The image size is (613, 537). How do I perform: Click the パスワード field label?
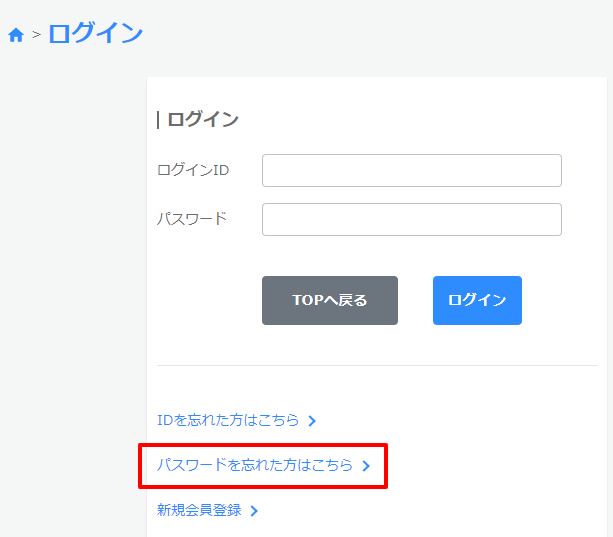click(x=192, y=218)
